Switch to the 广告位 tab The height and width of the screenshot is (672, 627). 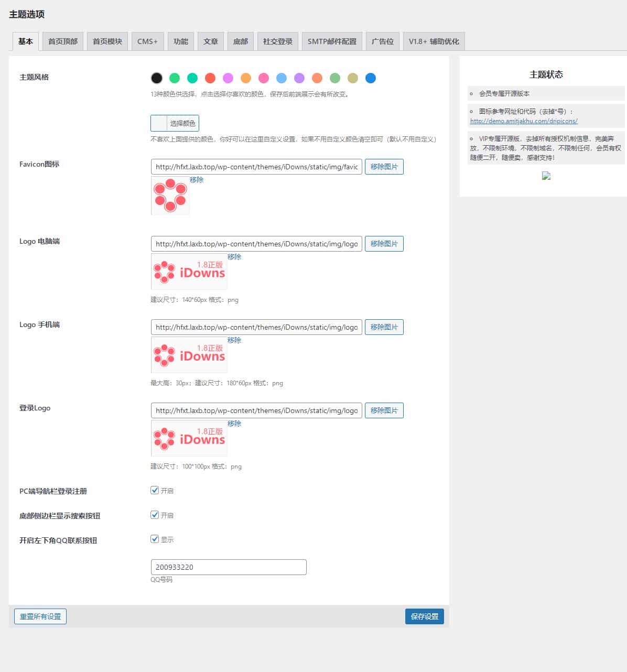pos(382,41)
